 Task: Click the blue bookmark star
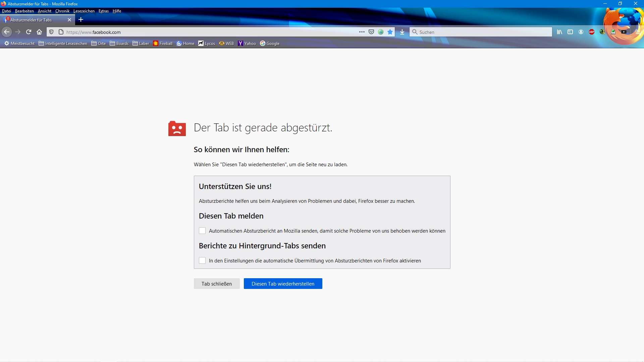click(x=390, y=32)
